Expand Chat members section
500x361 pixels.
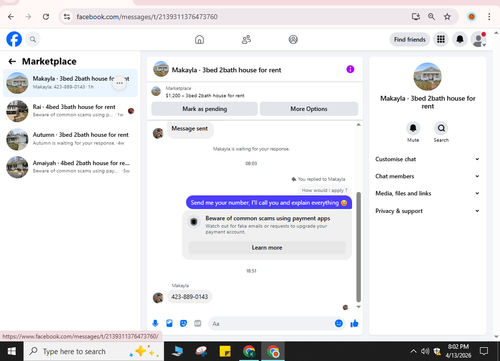point(427,176)
